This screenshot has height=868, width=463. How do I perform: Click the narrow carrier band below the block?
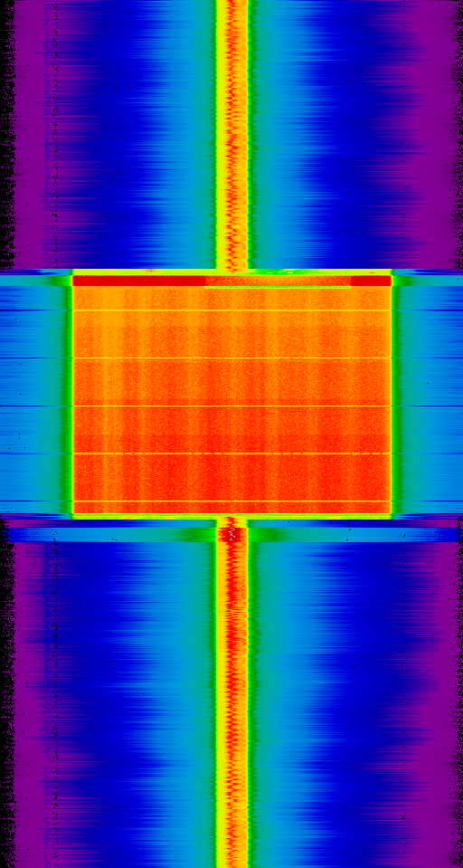point(231,698)
